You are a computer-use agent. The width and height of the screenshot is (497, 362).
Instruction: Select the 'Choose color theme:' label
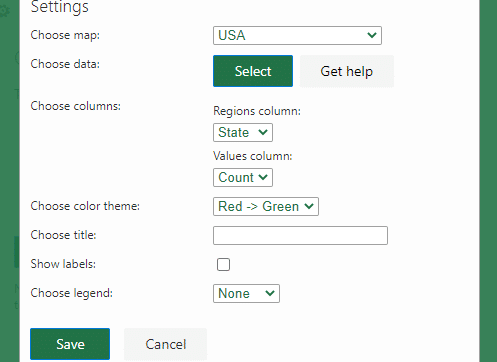click(x=85, y=206)
